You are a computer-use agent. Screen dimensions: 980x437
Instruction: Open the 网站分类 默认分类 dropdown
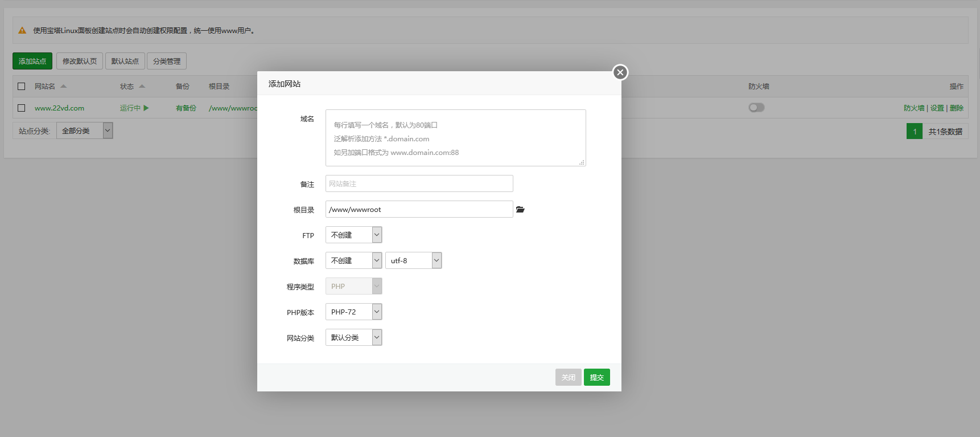click(x=354, y=337)
